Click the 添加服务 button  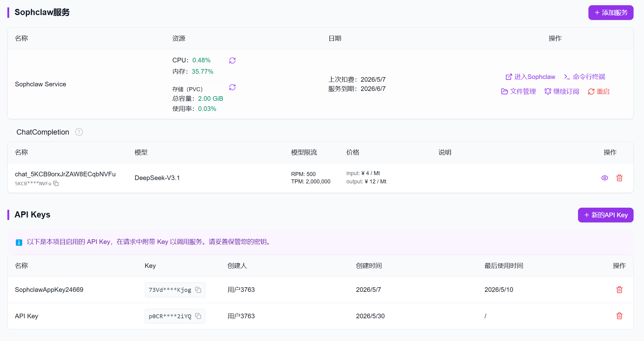click(611, 13)
